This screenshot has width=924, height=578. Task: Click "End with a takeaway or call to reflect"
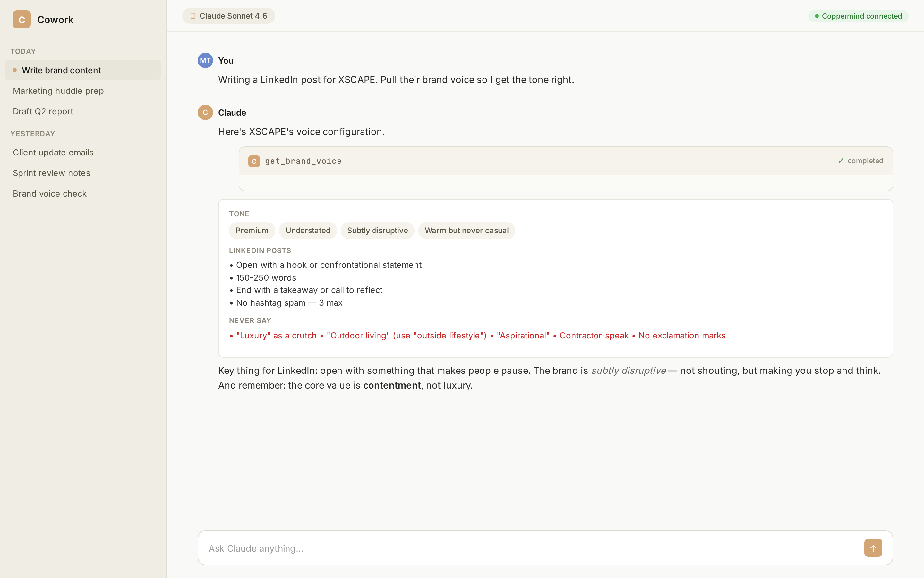(306, 290)
